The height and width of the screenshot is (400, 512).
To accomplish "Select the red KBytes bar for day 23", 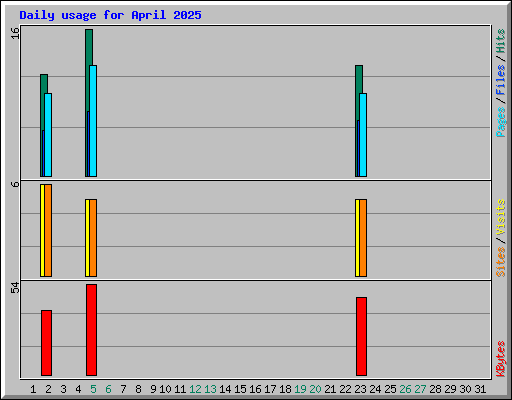I will point(361,336).
